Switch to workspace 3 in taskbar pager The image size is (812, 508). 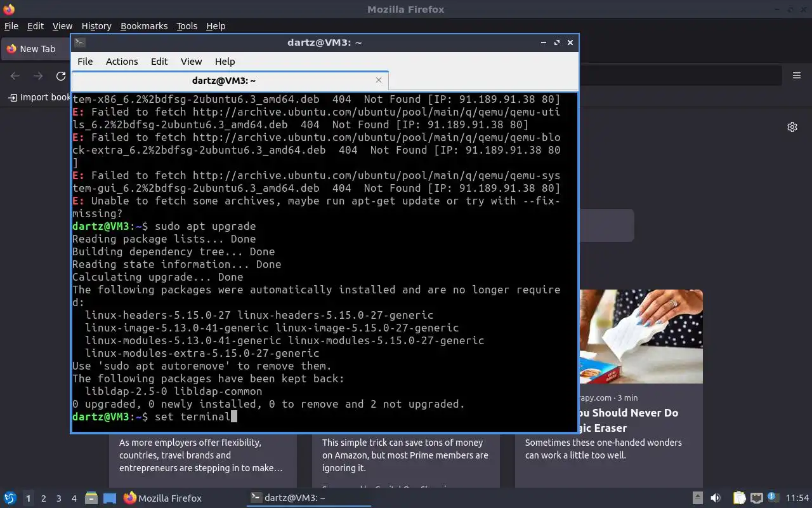58,498
